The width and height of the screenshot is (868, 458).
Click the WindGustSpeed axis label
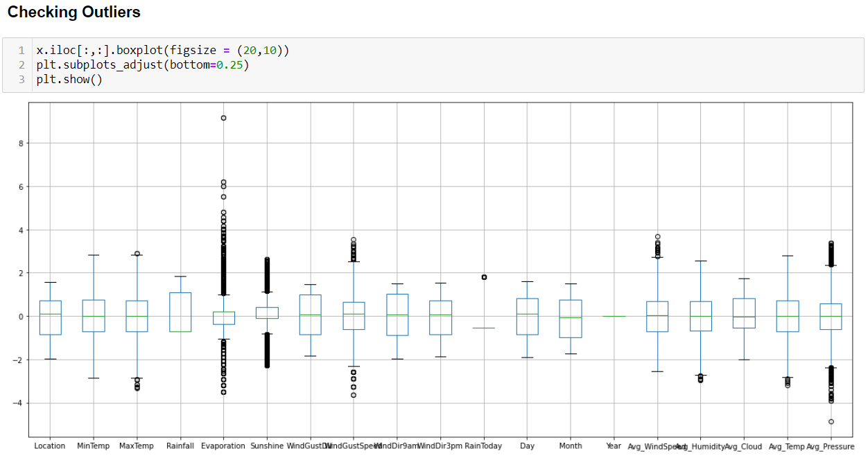(x=354, y=446)
